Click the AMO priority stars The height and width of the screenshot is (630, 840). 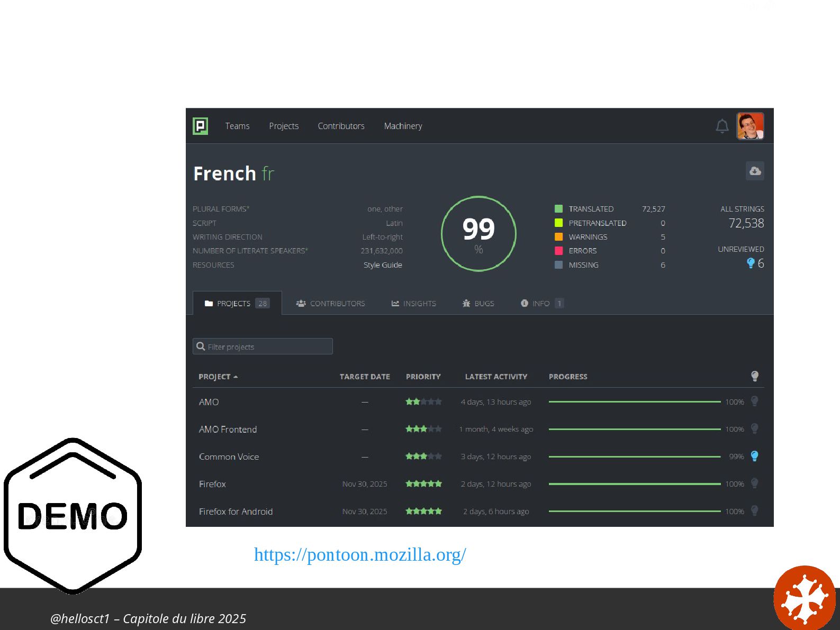[x=423, y=402]
